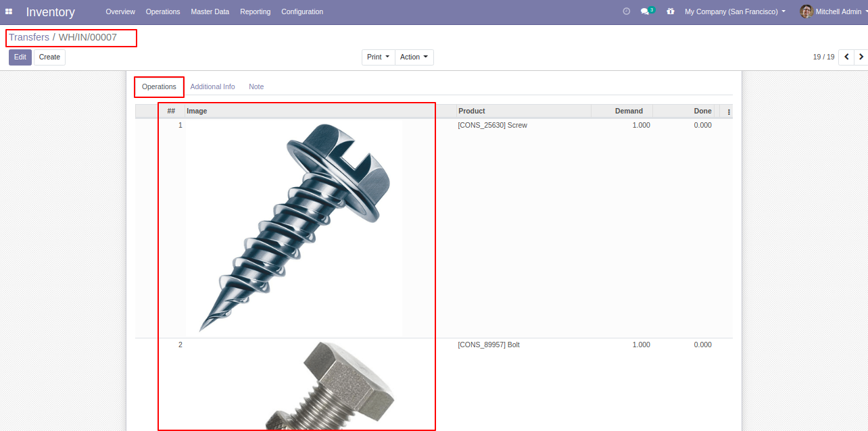Screen dimensions: 868x431
Task: Open the activities clock icon
Action: coord(626,11)
